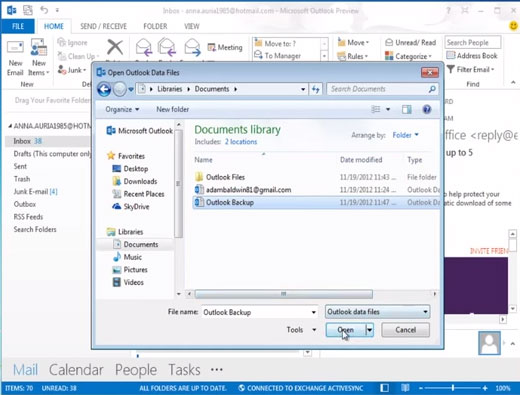Click Unread/ Read button

pos(411,43)
